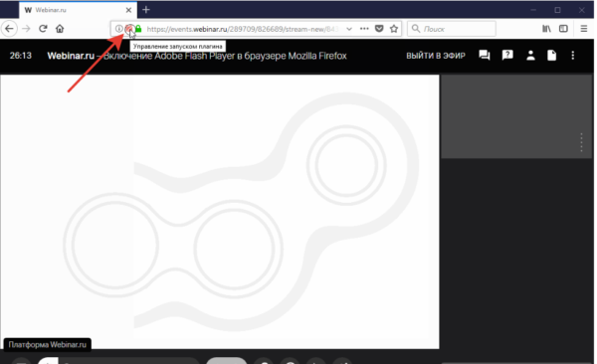
Task: Open side panel vertical dots handle
Action: (581, 142)
